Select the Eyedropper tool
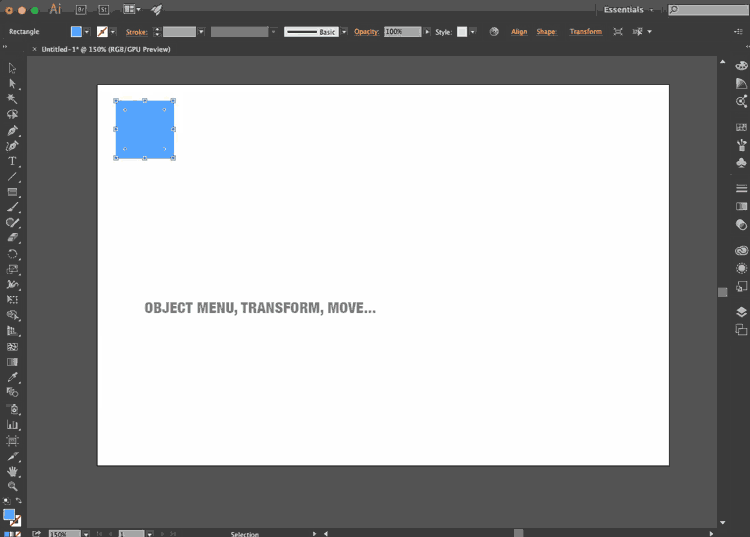Screen dimensions: 750x537 tap(12, 377)
